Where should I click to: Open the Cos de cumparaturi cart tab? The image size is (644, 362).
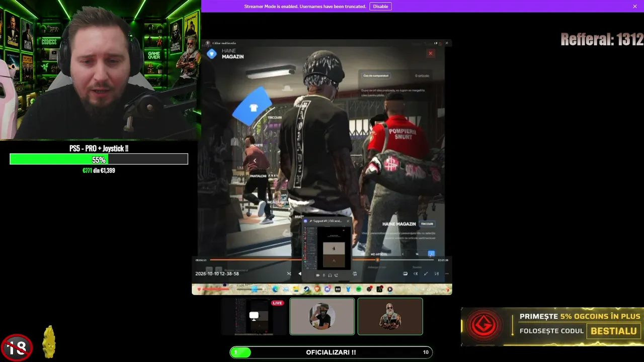[x=376, y=75]
